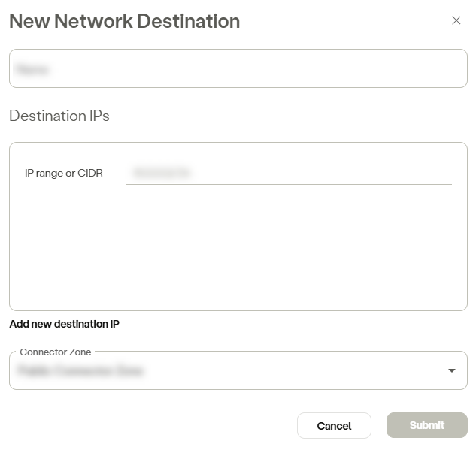This screenshot has width=476, height=450.
Task: Close the New Network Destination dialog
Action: [x=456, y=20]
